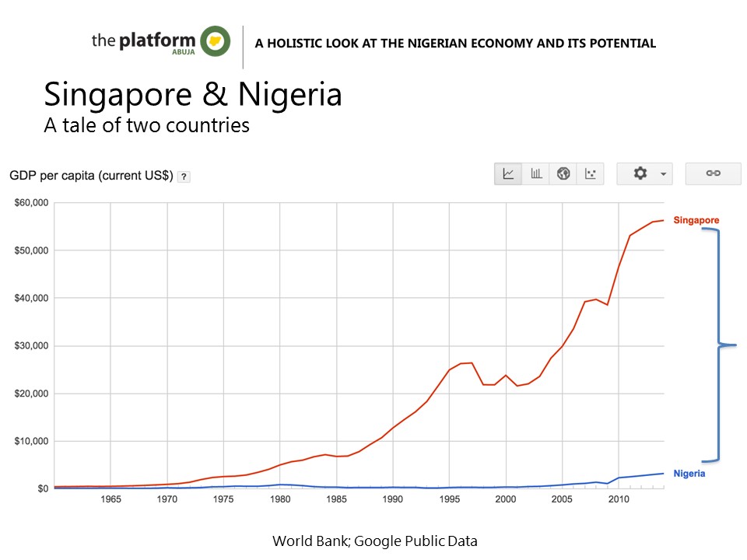747x560 pixels.
Task: Click the question mark help icon
Action: pyautogui.click(x=184, y=177)
